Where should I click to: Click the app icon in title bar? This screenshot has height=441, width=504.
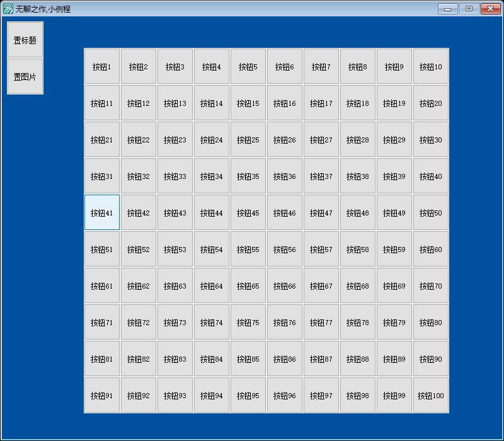pyautogui.click(x=8, y=9)
